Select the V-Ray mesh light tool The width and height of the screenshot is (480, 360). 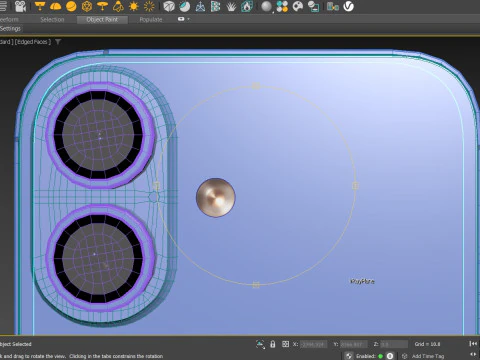point(87,6)
